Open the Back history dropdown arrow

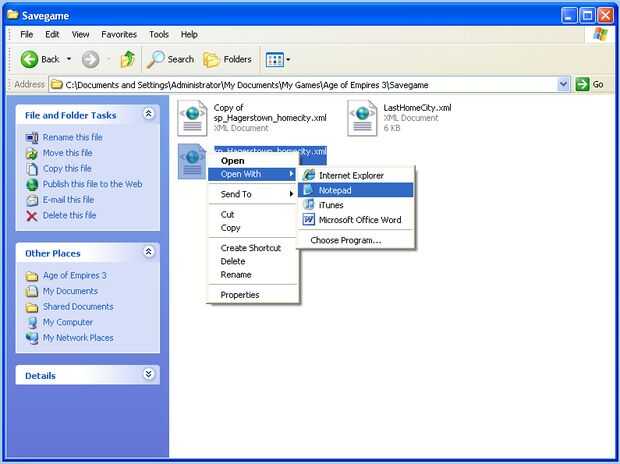69,59
